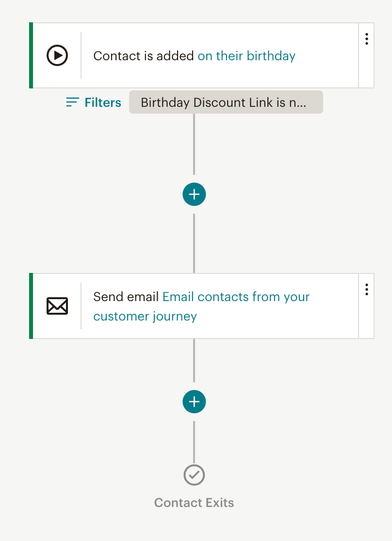Click connector line just above Contact Exits checkmark
The width and height of the screenshot is (392, 541).
(x=194, y=442)
